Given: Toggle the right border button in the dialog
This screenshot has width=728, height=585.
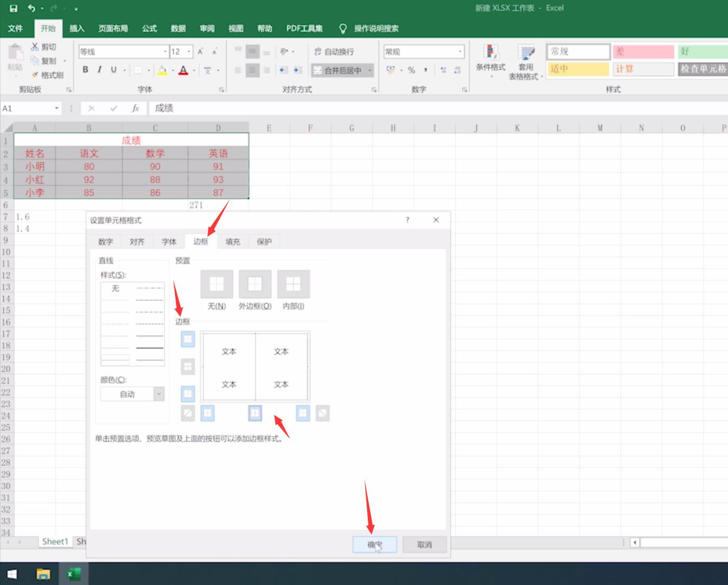Looking at the screenshot, I should (x=303, y=414).
